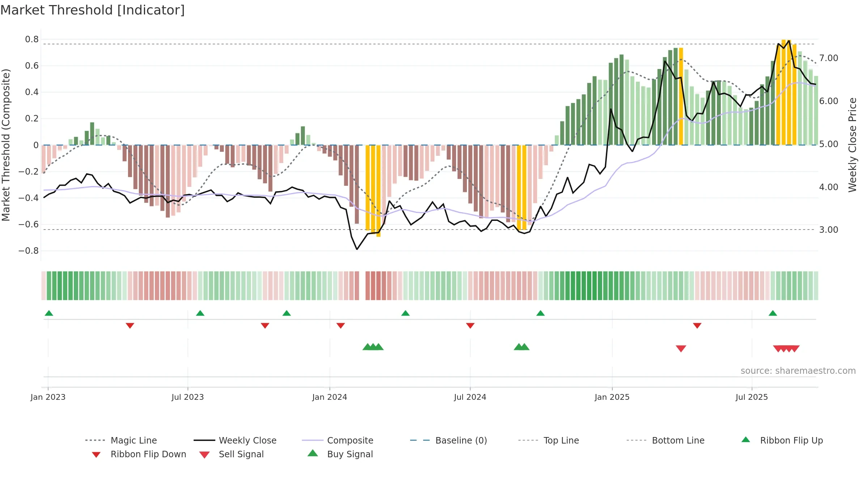Toggle the Composite legend entry
Image resolution: width=868 pixels, height=488 pixels.
pyautogui.click(x=337, y=440)
